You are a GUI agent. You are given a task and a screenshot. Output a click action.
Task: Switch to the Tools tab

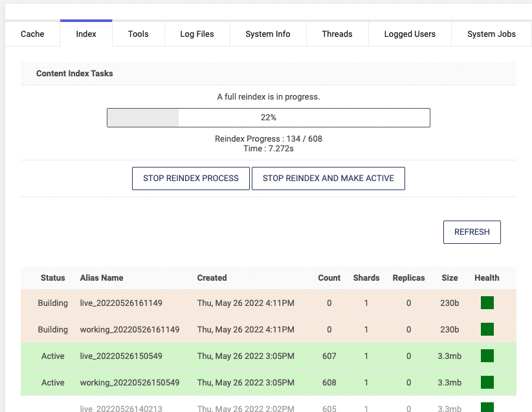[138, 34]
